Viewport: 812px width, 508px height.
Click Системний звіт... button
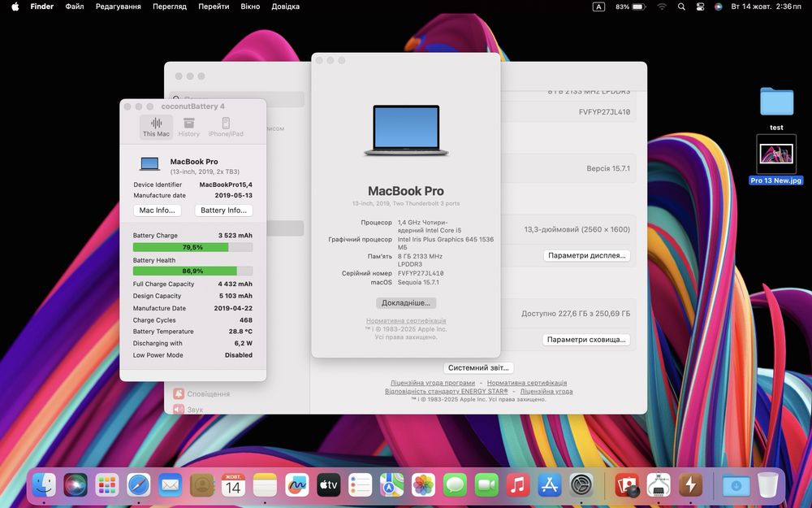pyautogui.click(x=478, y=367)
